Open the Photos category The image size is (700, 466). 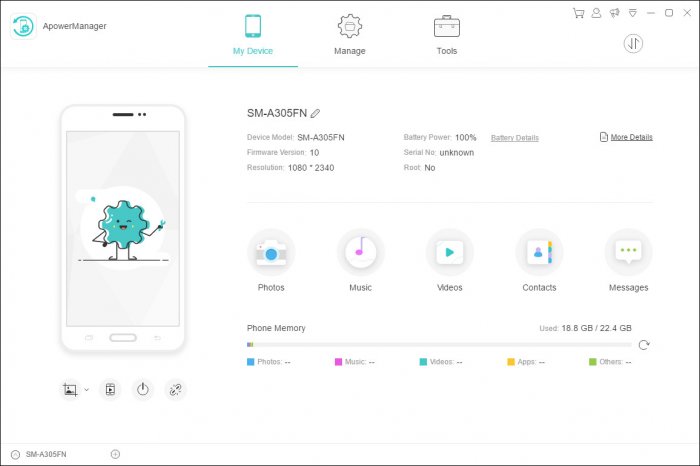(271, 261)
